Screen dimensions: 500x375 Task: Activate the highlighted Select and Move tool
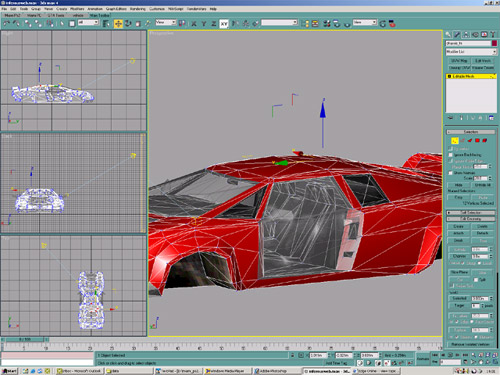[118, 23]
